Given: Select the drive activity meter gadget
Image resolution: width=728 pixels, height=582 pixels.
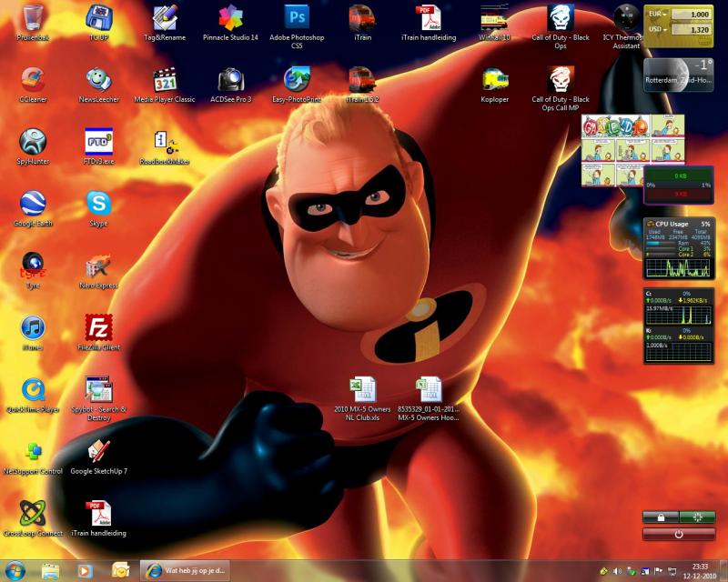Looking at the screenshot, I should point(678,326).
